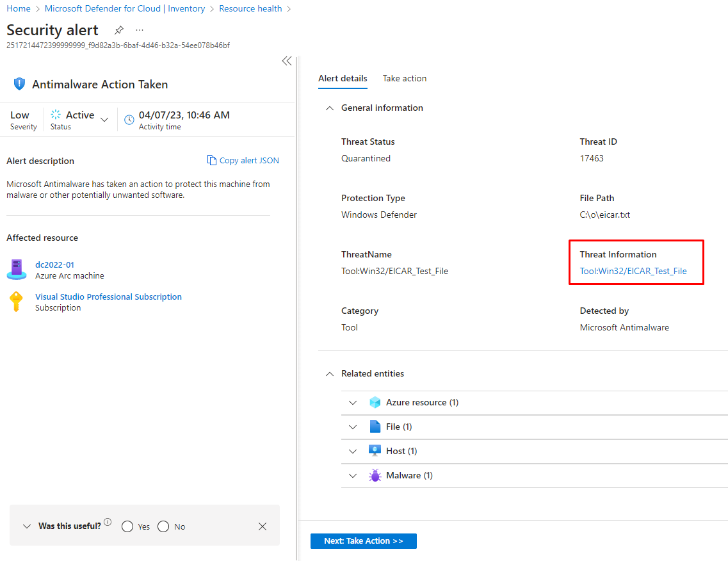Click the Copy alert JSON icon
The width and height of the screenshot is (728, 561).
(x=212, y=160)
